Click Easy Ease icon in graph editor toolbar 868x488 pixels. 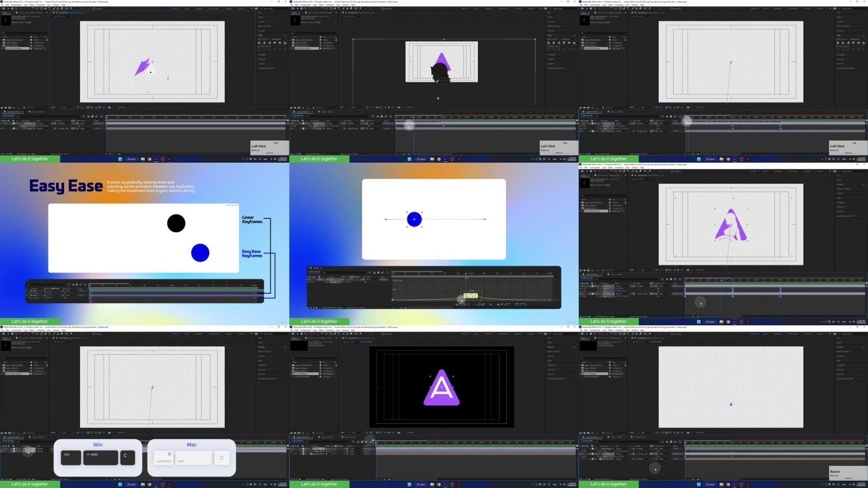click(517, 304)
